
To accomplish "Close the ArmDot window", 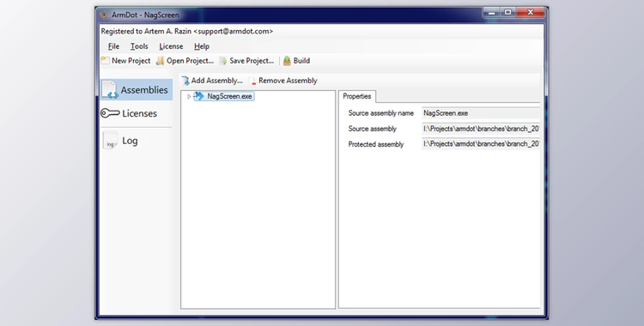I will 531,13.
